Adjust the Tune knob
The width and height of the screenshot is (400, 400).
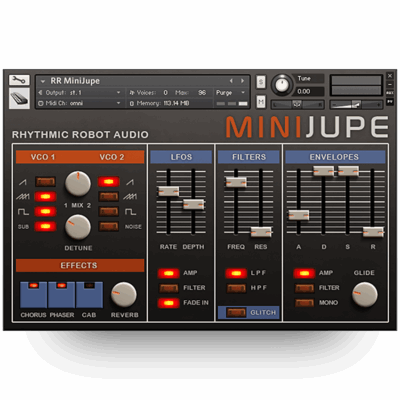click(282, 84)
